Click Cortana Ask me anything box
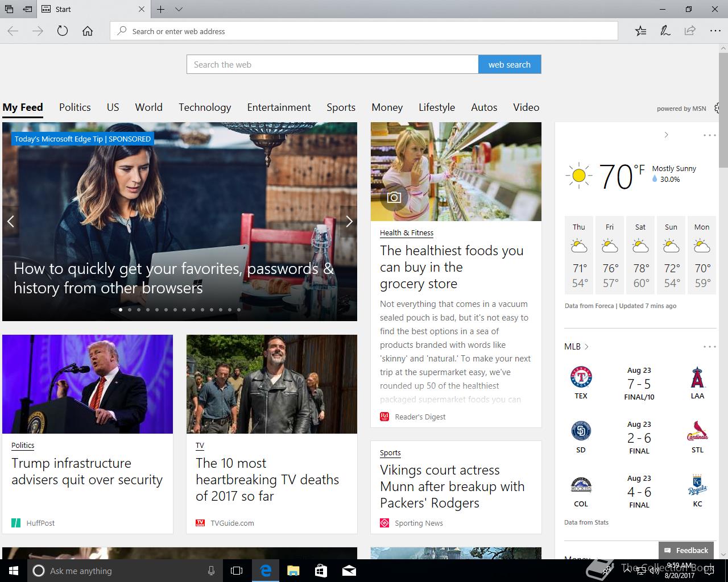Viewport: 728px width, 582px height. 125,571
